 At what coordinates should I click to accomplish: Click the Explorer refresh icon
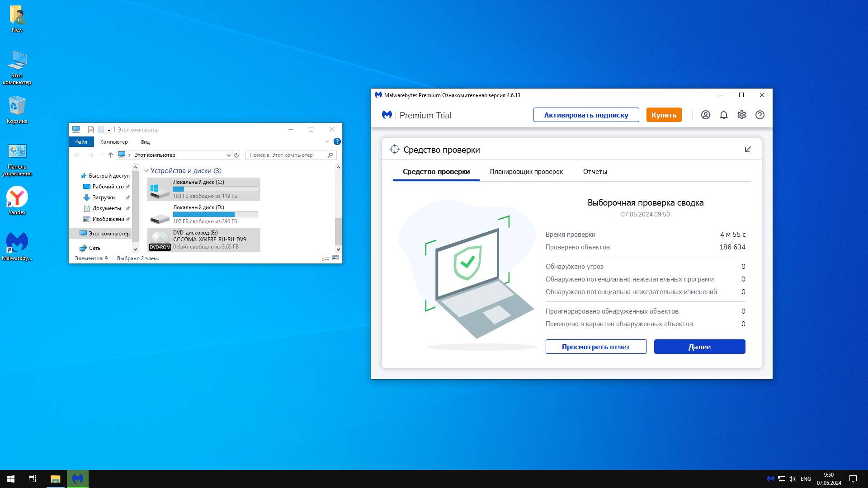(x=236, y=155)
